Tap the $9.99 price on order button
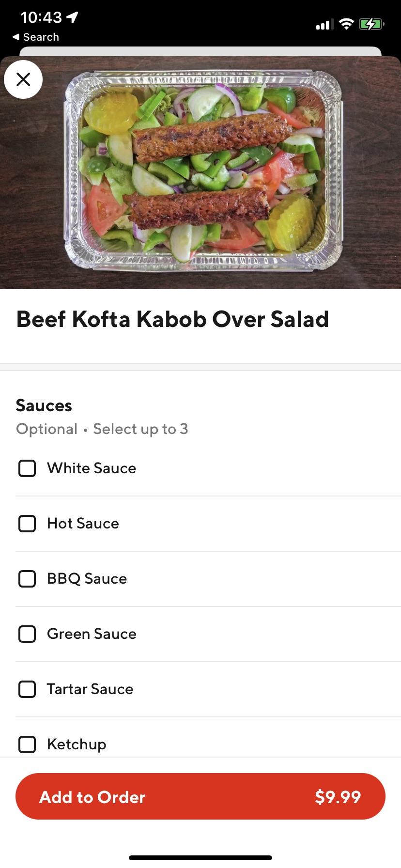This screenshot has height=868, width=401. [x=338, y=797]
